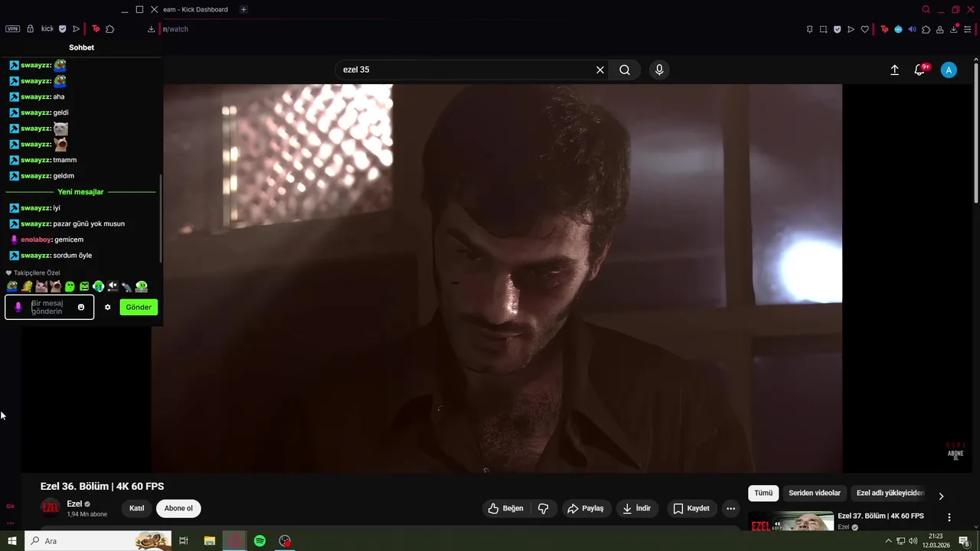
Task: Open a new browser tab with plus
Action: (243, 9)
